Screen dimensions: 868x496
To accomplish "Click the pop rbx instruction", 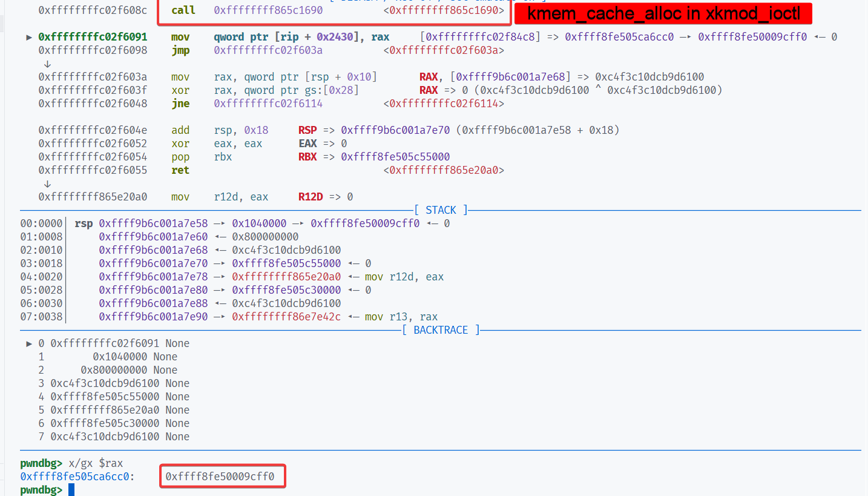I will [202, 157].
